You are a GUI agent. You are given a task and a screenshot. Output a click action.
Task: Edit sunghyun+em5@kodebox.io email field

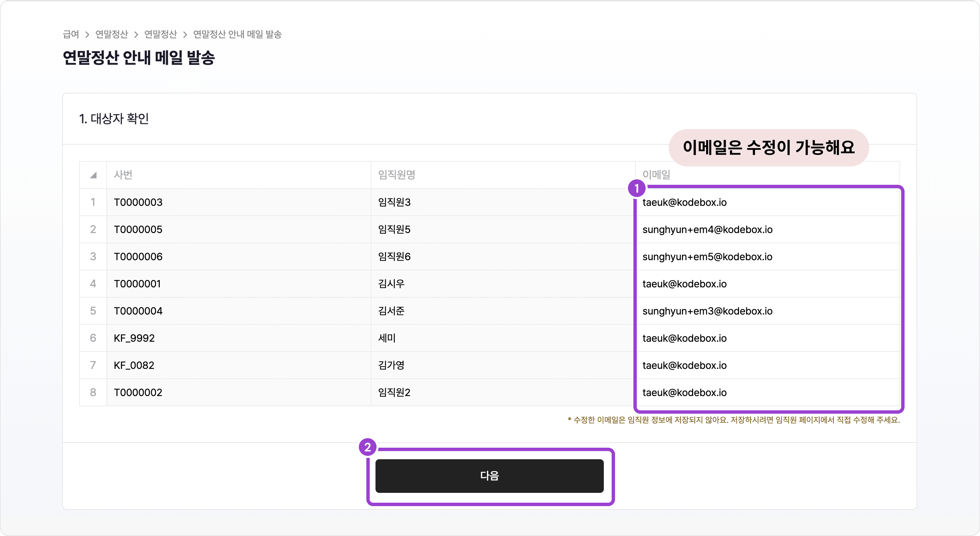click(767, 257)
